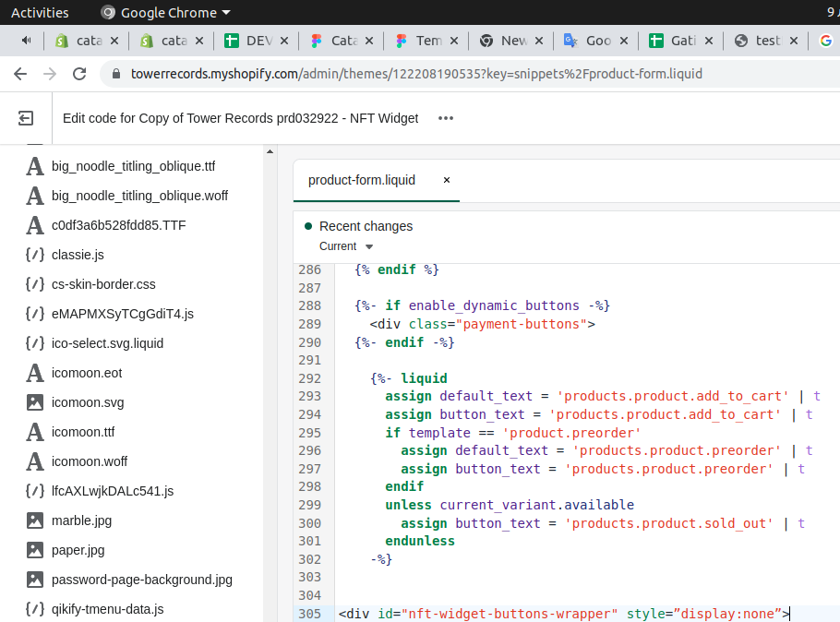Screen dimensions: 840x622
Task: Open password-page-background.jpg file
Action: [x=141, y=580]
